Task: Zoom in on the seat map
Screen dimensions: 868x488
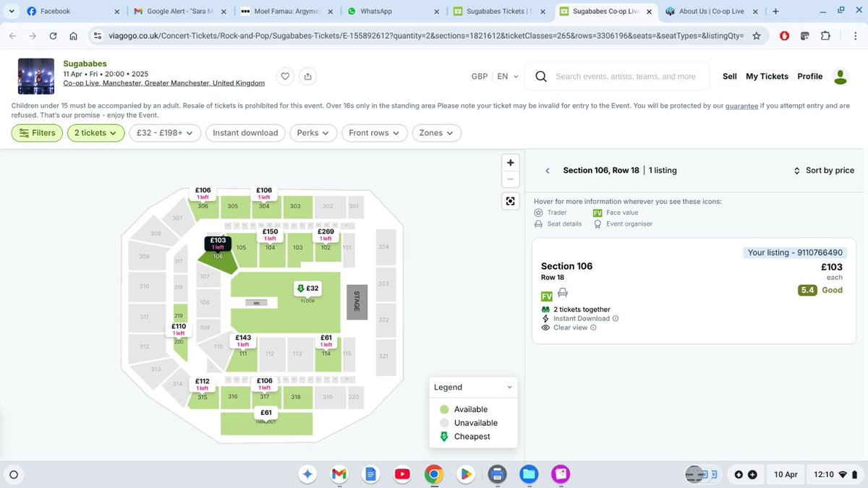Action: tap(511, 163)
